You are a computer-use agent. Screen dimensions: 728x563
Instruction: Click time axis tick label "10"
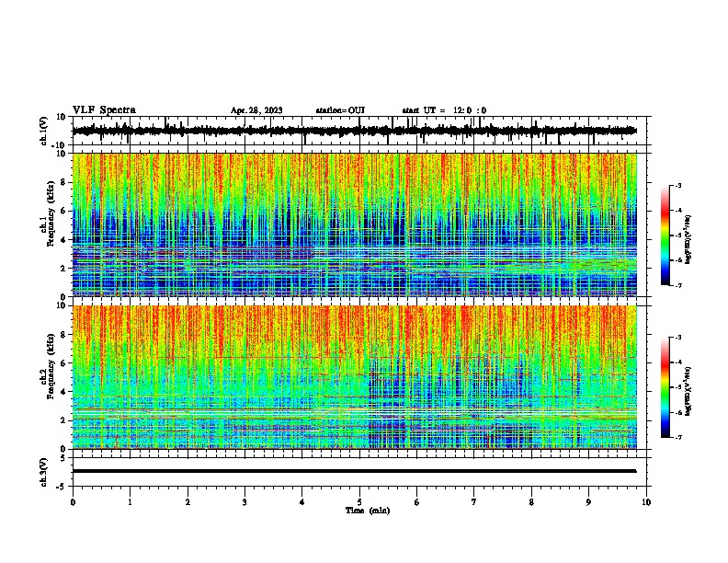(646, 502)
